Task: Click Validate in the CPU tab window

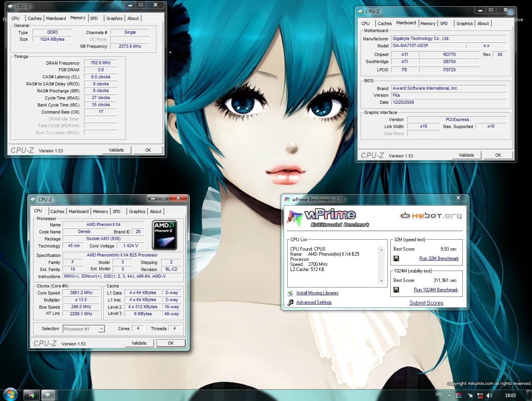Action: (x=139, y=343)
